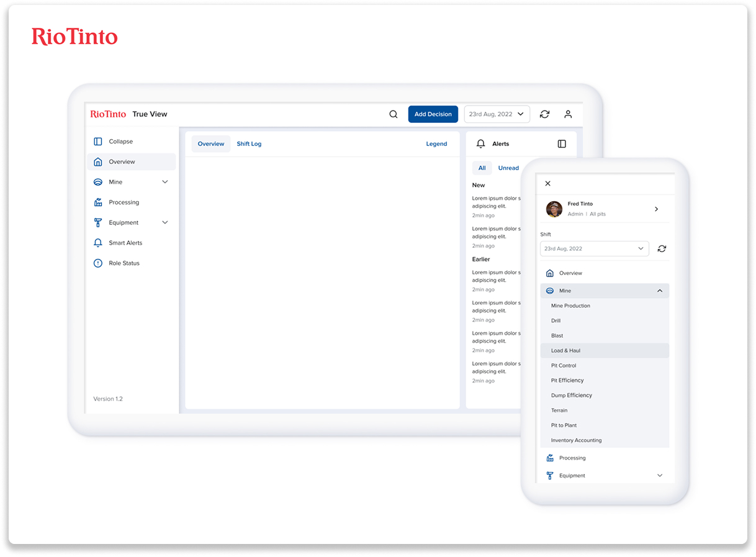Viewport: 756px width, 557px height.
Task: Open Role Status in sidebar
Action: (124, 263)
